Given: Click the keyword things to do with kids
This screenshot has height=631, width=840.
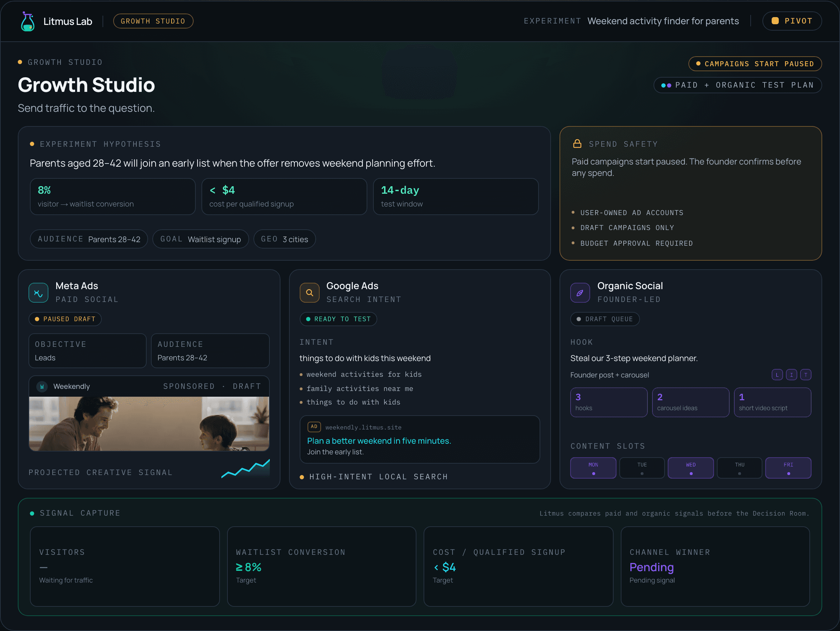Looking at the screenshot, I should pos(353,402).
